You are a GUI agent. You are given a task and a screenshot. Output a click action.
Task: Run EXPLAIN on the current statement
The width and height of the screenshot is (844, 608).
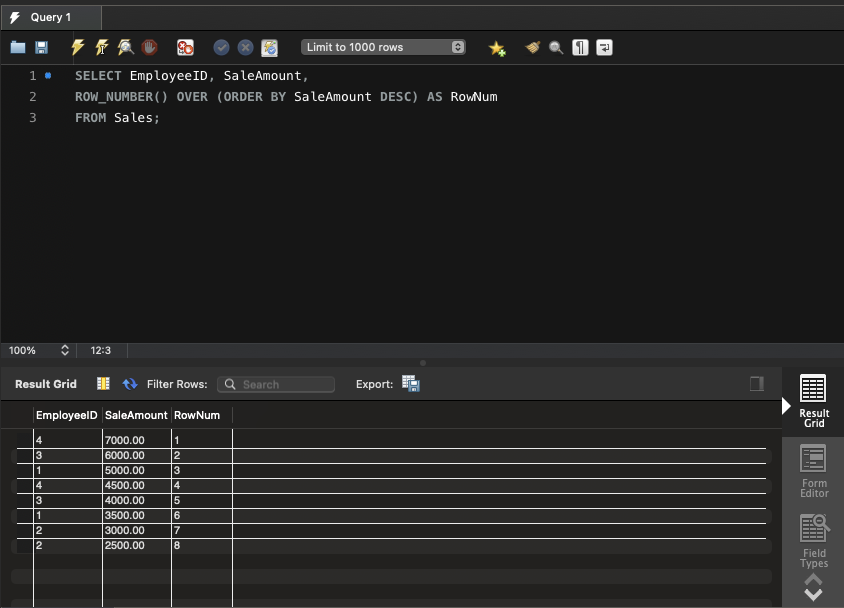(125, 47)
